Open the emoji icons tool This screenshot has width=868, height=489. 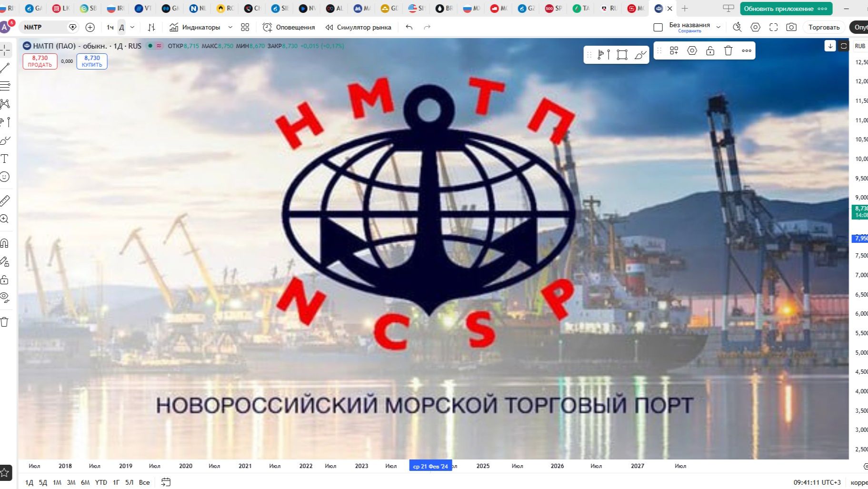(x=5, y=177)
